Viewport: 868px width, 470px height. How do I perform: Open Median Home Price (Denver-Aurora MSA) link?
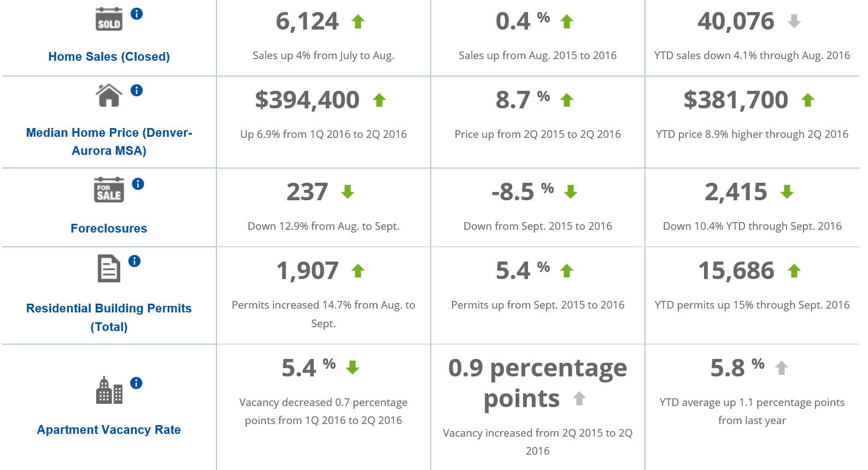109,141
